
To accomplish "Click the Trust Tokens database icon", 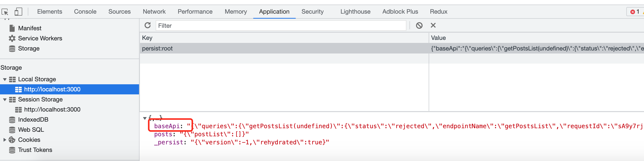I will [12, 150].
